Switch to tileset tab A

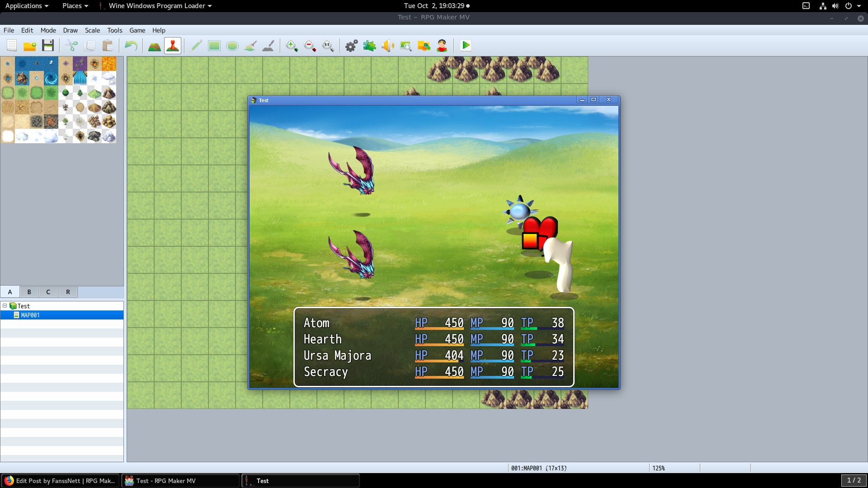(x=10, y=292)
